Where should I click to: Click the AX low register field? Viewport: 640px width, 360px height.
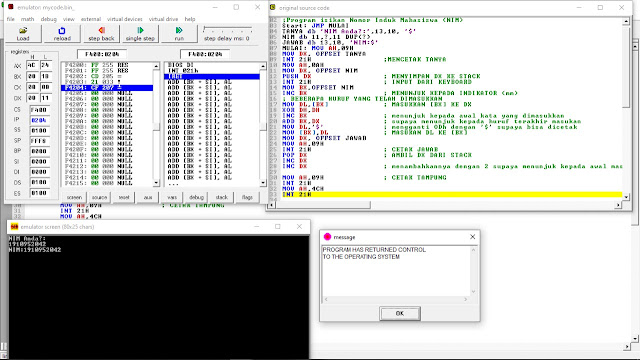pyautogui.click(x=45, y=65)
